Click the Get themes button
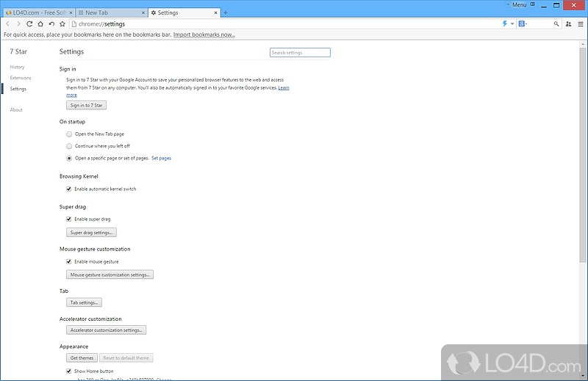The width and height of the screenshot is (588, 381). [82, 358]
